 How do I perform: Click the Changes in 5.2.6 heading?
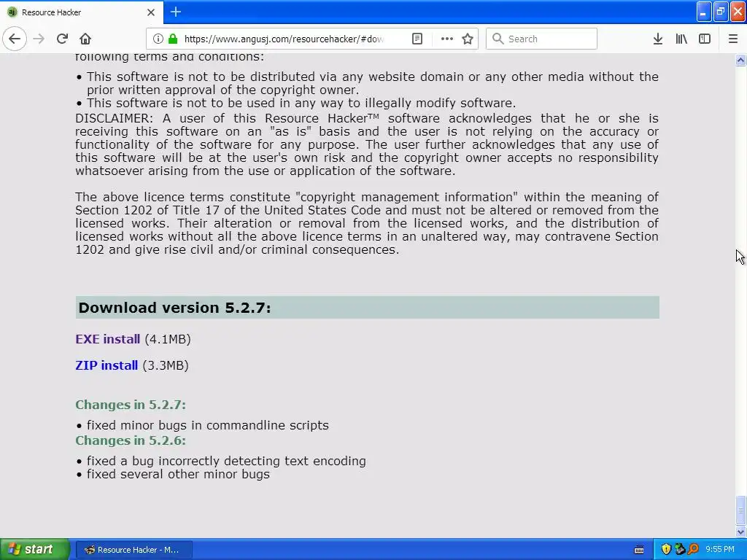coord(131,440)
